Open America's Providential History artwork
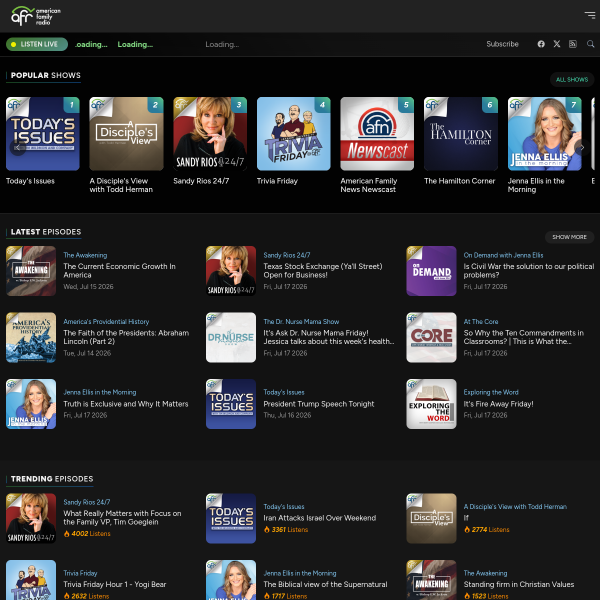 (31, 338)
